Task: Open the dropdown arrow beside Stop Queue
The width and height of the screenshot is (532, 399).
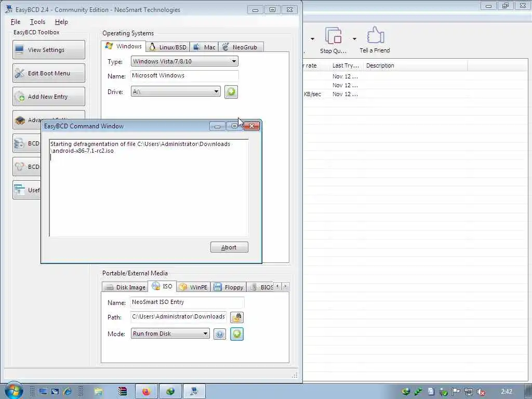Action: [354, 39]
